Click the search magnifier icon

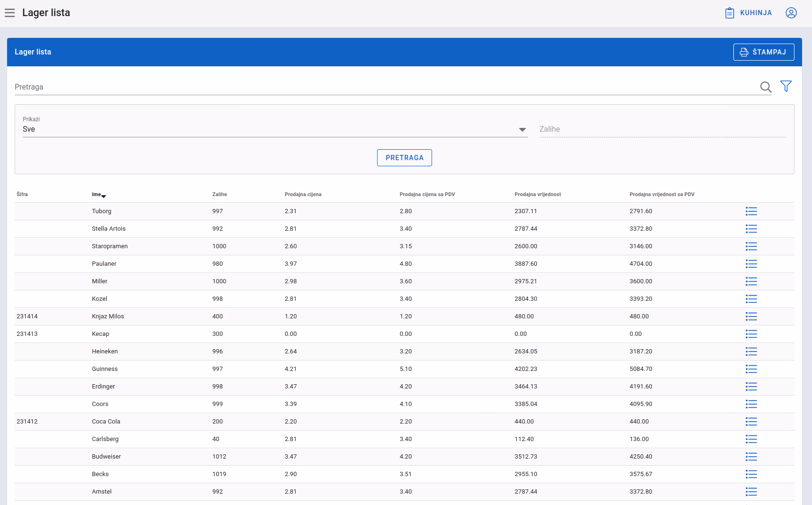766,87
